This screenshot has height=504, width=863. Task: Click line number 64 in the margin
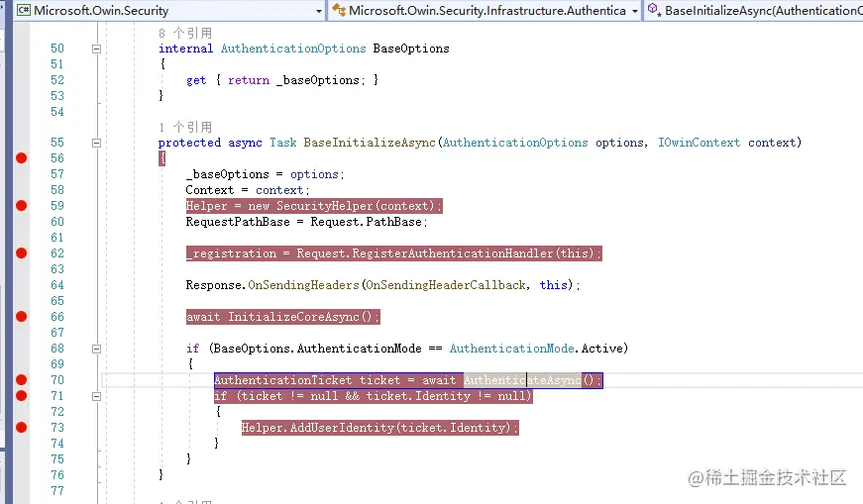pyautogui.click(x=57, y=285)
